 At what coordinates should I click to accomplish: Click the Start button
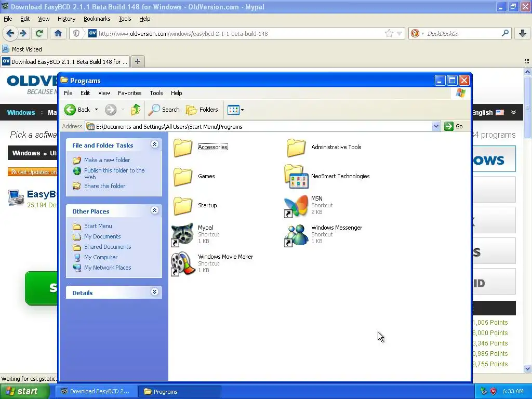coord(24,392)
